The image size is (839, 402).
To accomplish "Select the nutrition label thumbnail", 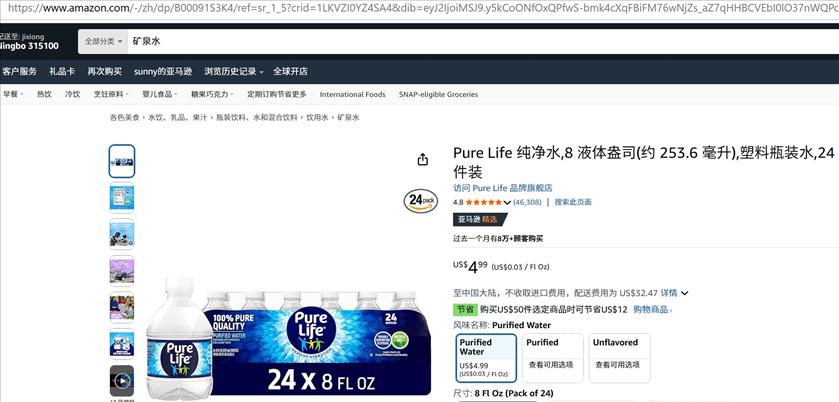I will (122, 198).
